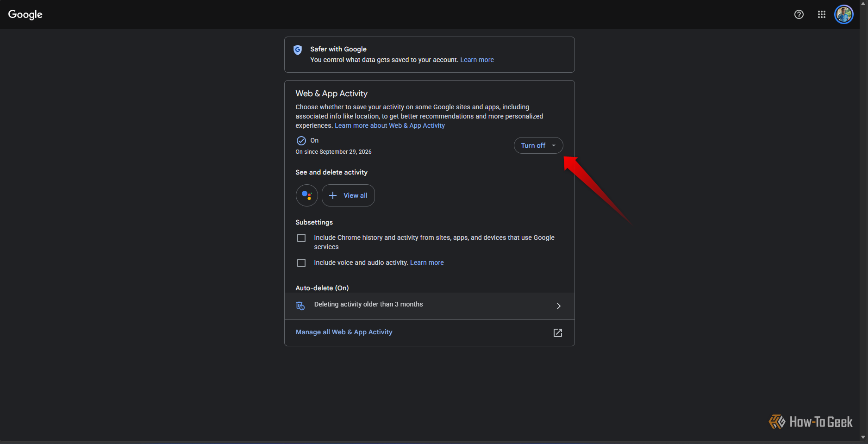Enable Include voice and audio activity checkbox
This screenshot has width=868, height=444.
[x=301, y=263]
